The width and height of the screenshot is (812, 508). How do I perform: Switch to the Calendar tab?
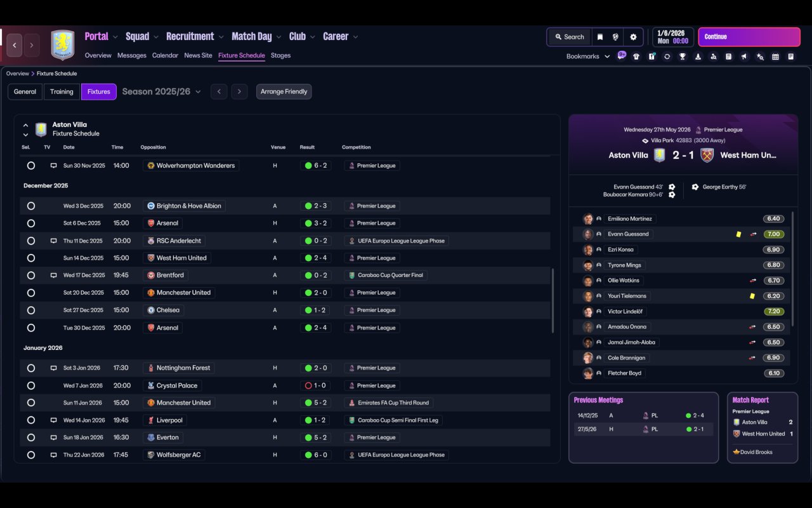[165, 55]
